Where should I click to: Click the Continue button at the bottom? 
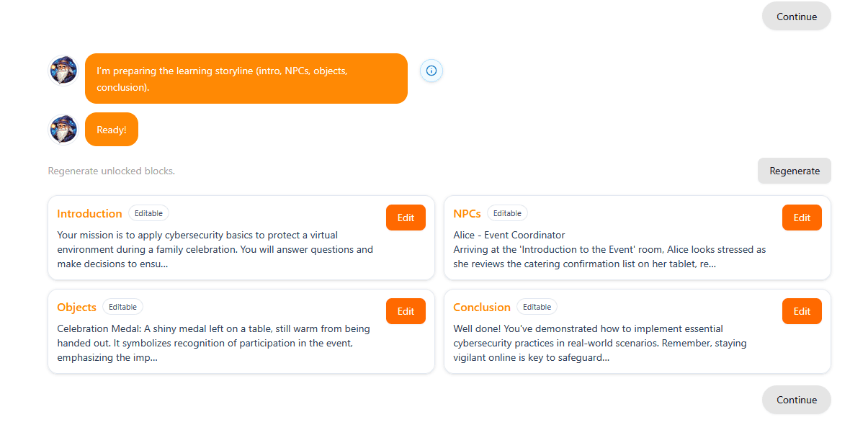pos(797,400)
